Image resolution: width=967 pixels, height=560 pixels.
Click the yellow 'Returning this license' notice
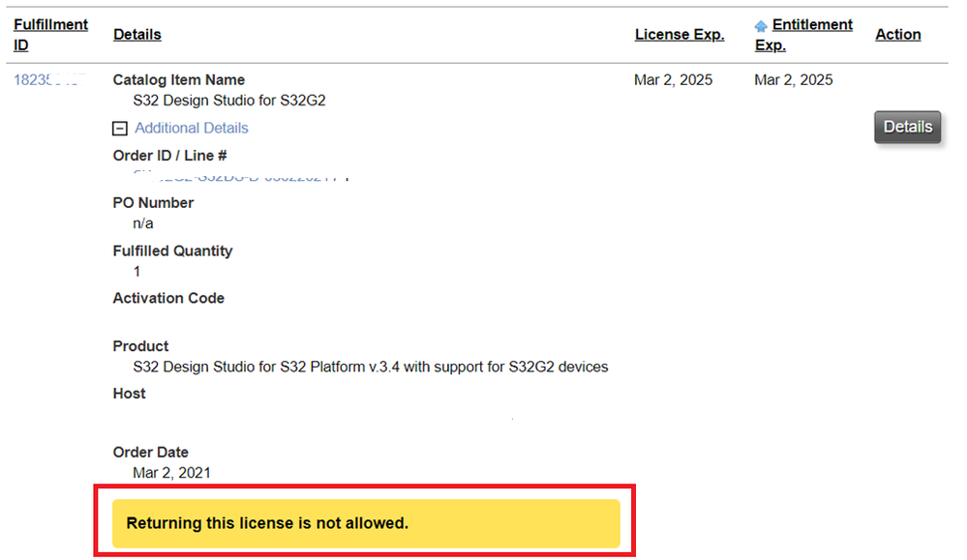coord(366,524)
